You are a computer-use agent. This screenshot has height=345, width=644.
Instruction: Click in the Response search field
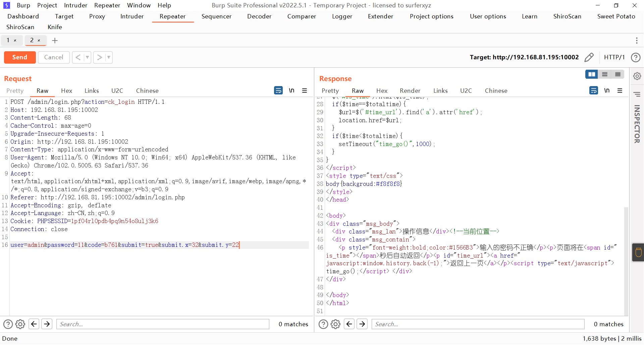click(478, 324)
